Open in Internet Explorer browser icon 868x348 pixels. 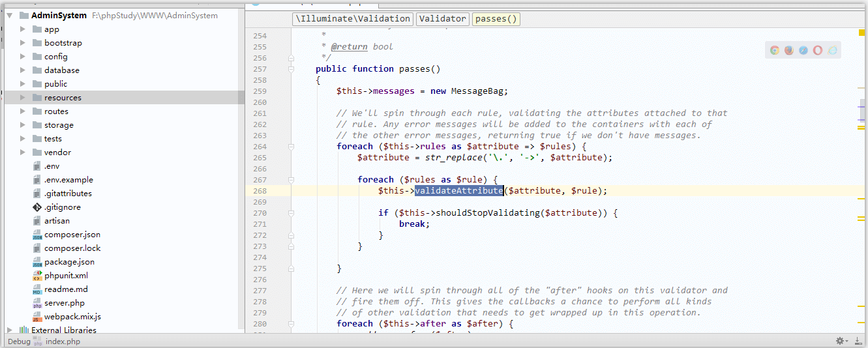click(832, 50)
